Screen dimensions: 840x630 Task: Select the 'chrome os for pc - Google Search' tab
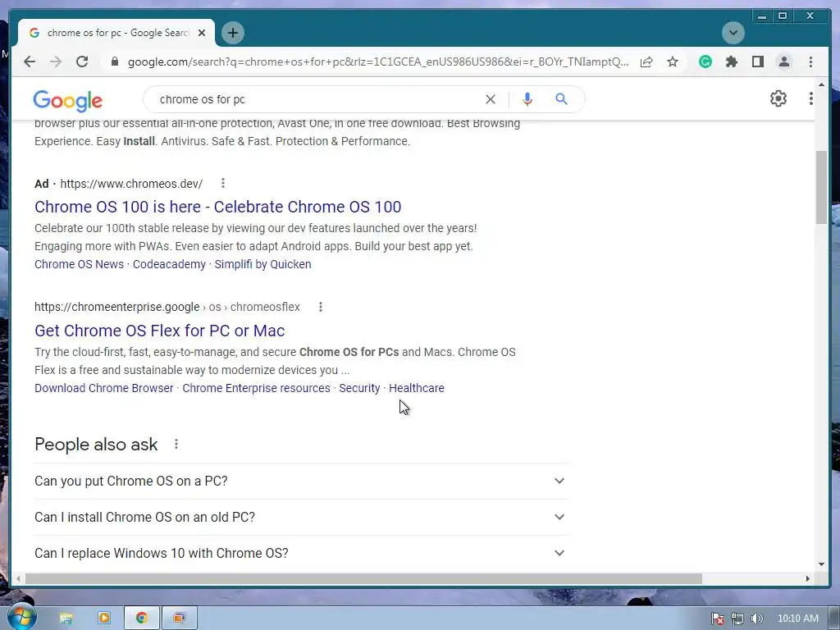(x=116, y=33)
